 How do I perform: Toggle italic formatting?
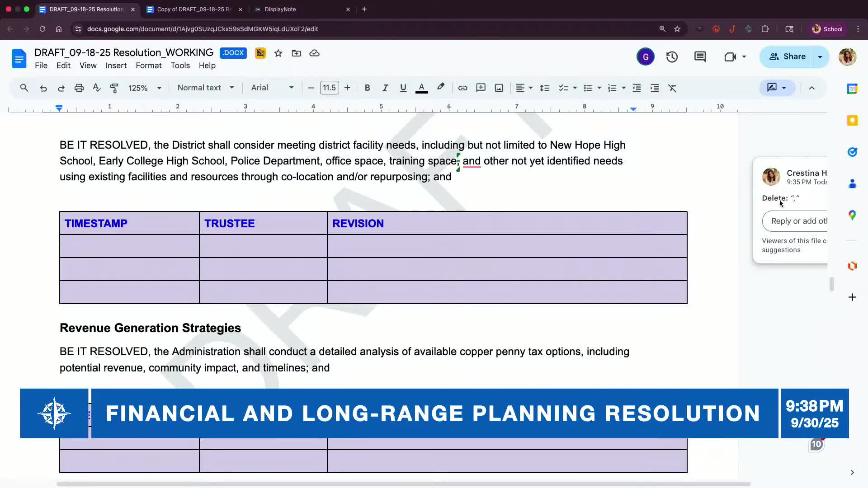point(385,88)
